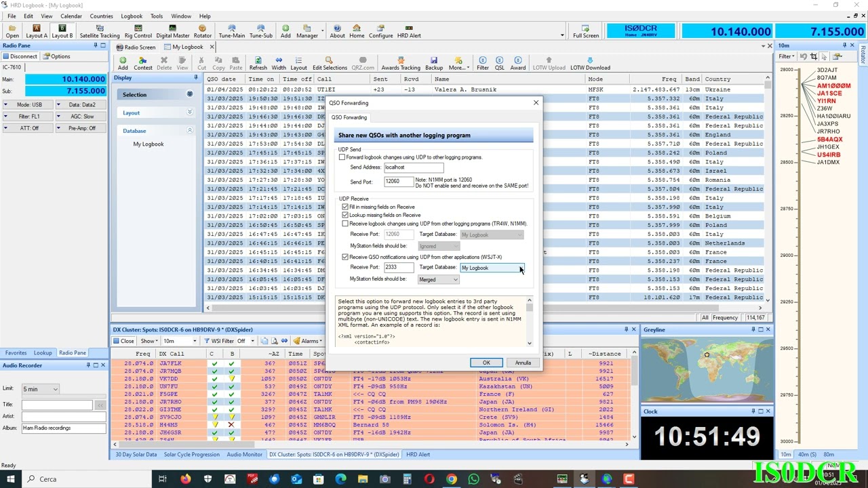Viewport: 868px width, 488px height.
Task: Switch to the Radio Screen tab
Action: [136, 47]
